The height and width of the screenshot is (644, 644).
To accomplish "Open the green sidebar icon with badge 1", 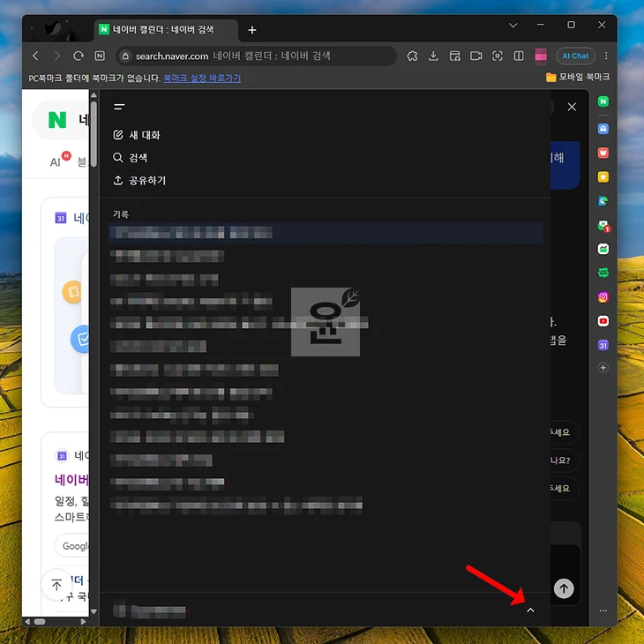I will 603,226.
